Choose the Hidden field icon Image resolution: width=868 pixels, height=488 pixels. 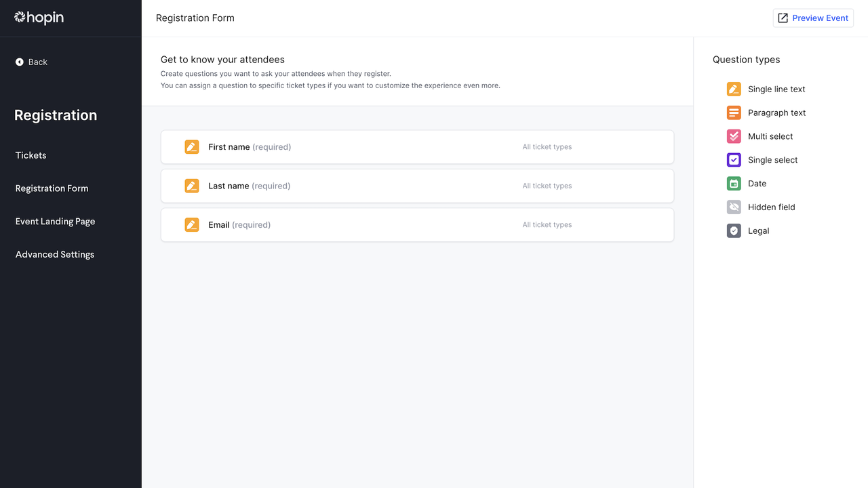(734, 207)
